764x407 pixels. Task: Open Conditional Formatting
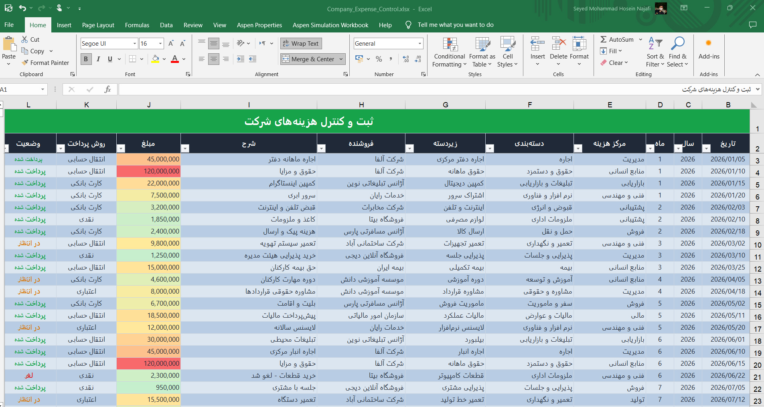(449, 52)
